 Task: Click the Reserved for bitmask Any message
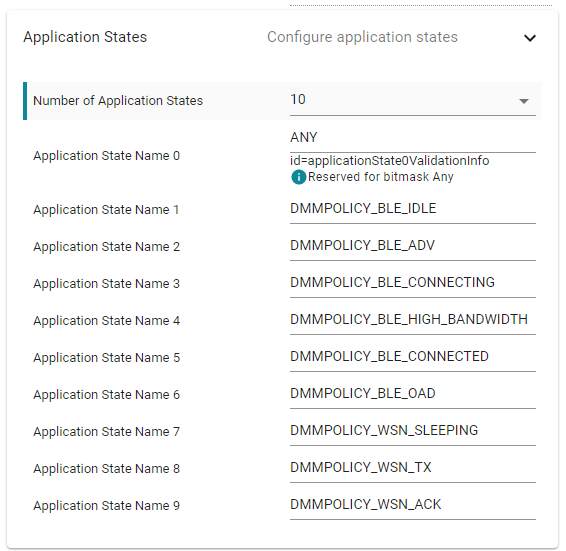(x=380, y=177)
